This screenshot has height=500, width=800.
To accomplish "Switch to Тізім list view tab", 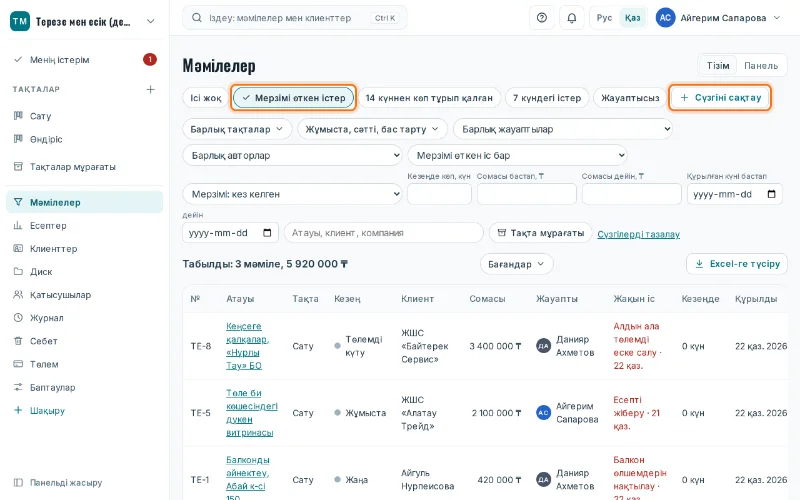I will (x=718, y=65).
